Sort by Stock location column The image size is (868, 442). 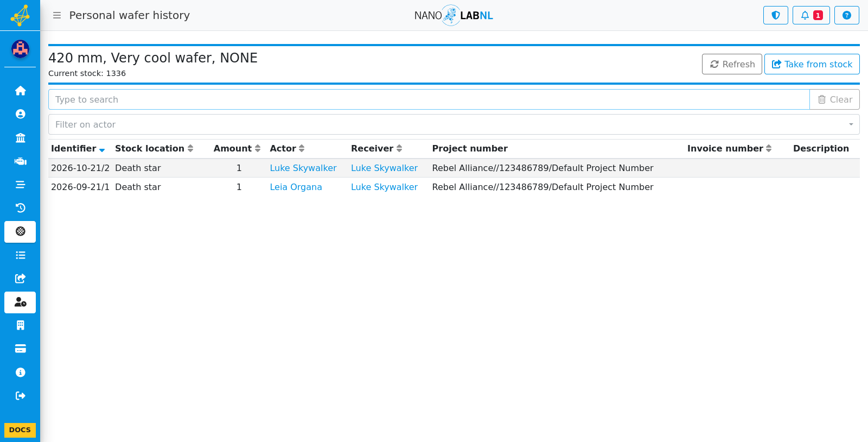[x=154, y=149]
